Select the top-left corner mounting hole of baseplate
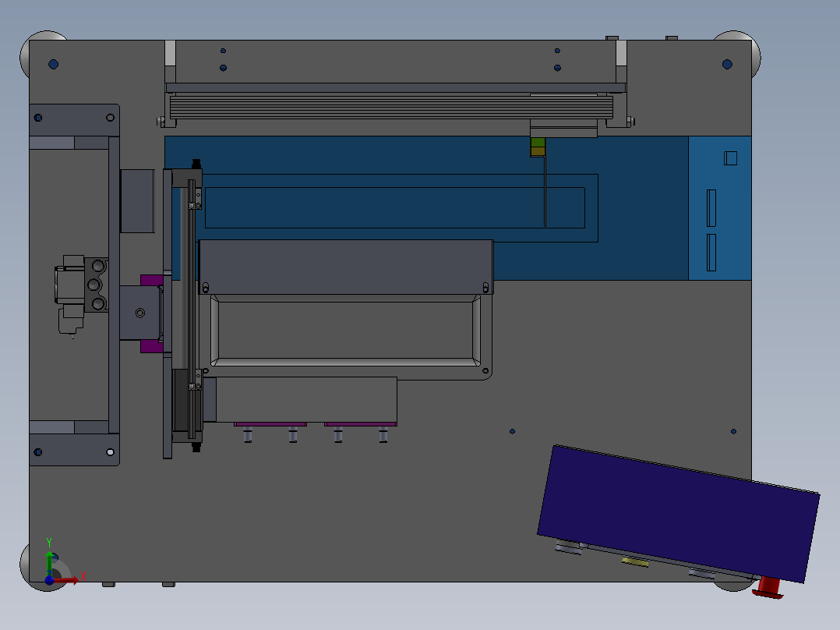840x630 pixels. (x=53, y=65)
